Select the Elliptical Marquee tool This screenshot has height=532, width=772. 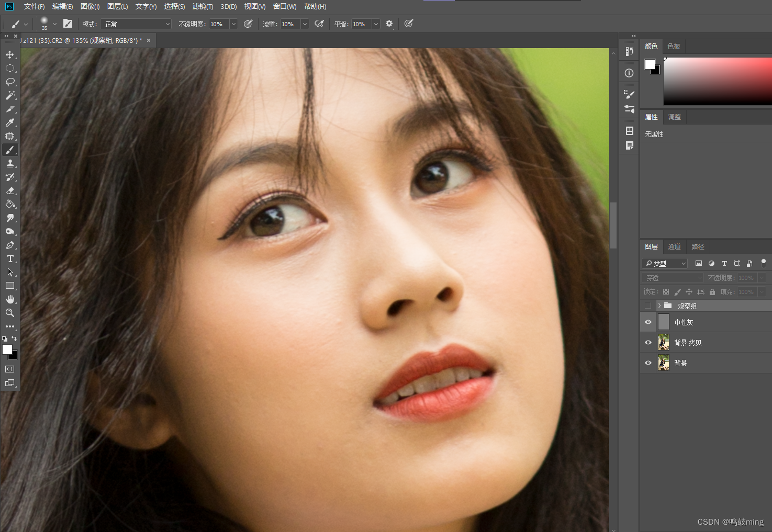click(10, 69)
